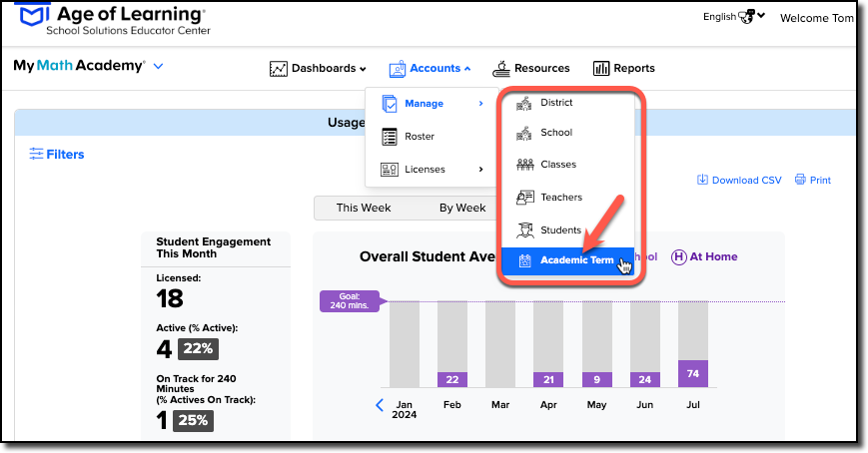Switch to the This Week tab

(x=364, y=208)
